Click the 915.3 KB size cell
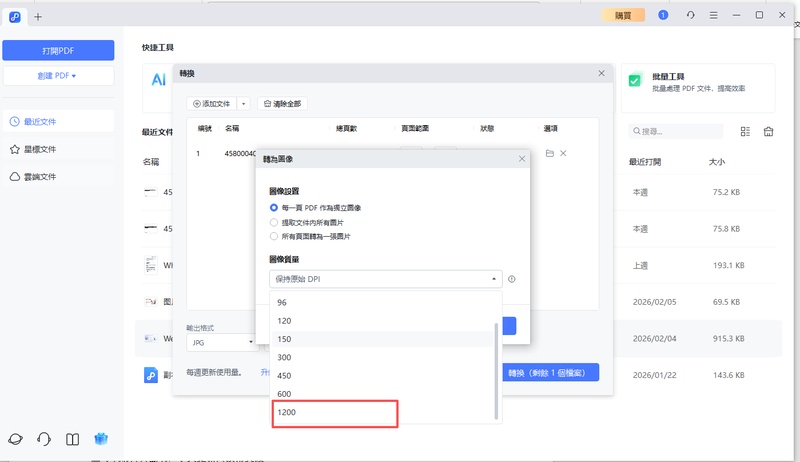Screen dimensions: 800x462 729,339
